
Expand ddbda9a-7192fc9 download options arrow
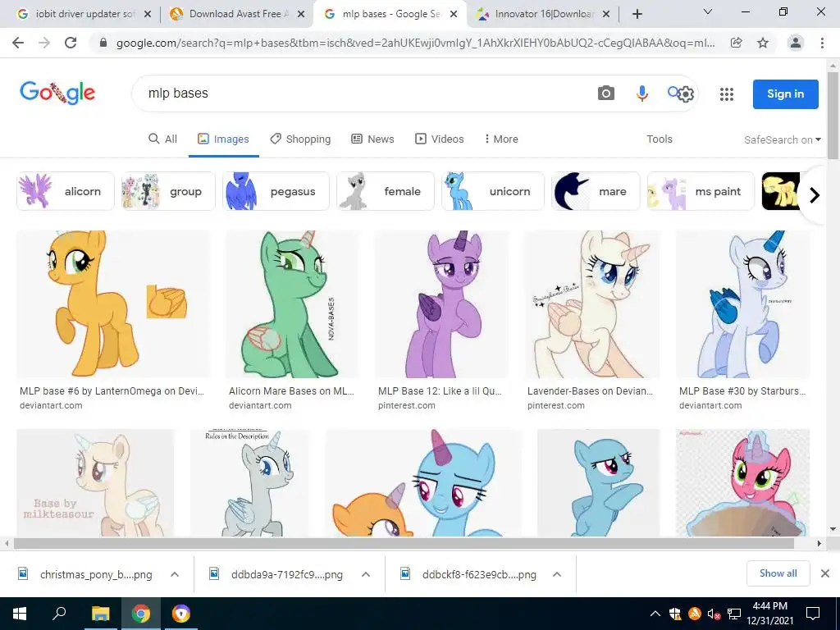click(x=366, y=574)
